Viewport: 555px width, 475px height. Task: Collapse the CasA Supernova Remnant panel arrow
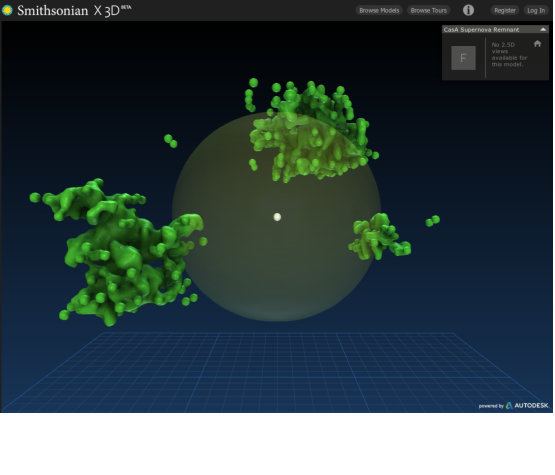(543, 29)
